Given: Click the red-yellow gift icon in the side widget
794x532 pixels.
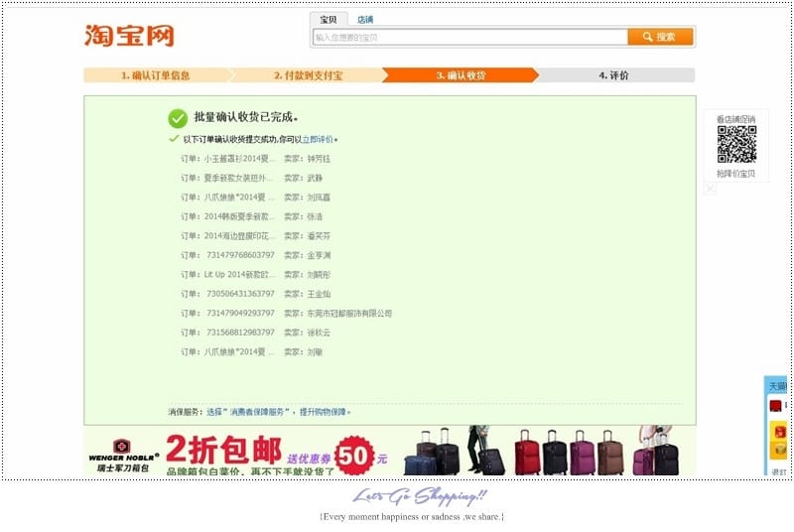Looking at the screenshot, I should (x=780, y=432).
